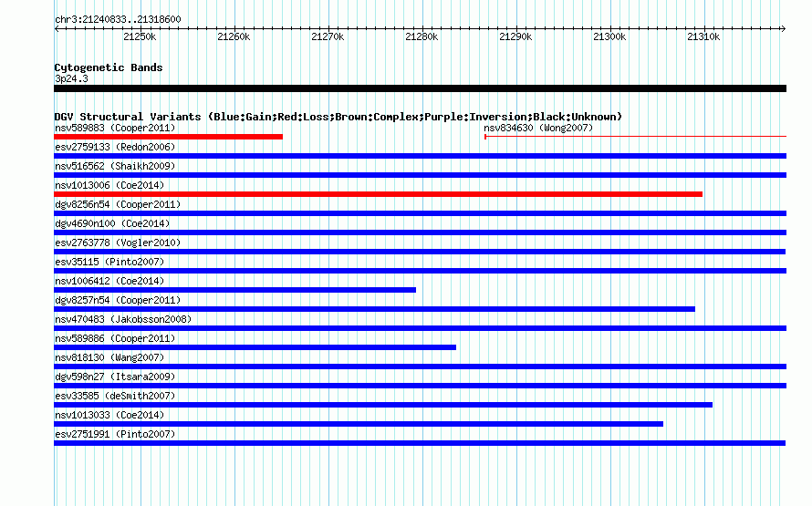Click the Cytogenetic Bands track title
Viewport: 812px width, 506px height.
(109, 67)
